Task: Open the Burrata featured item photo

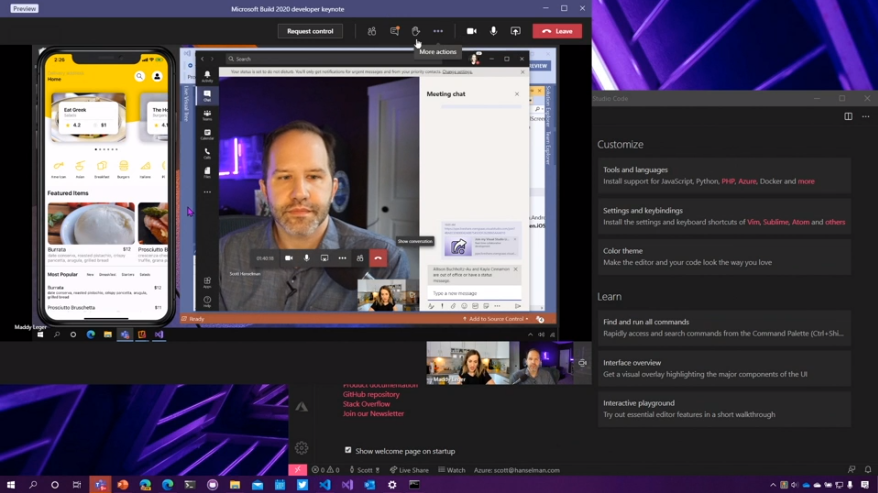Action: 91,224
